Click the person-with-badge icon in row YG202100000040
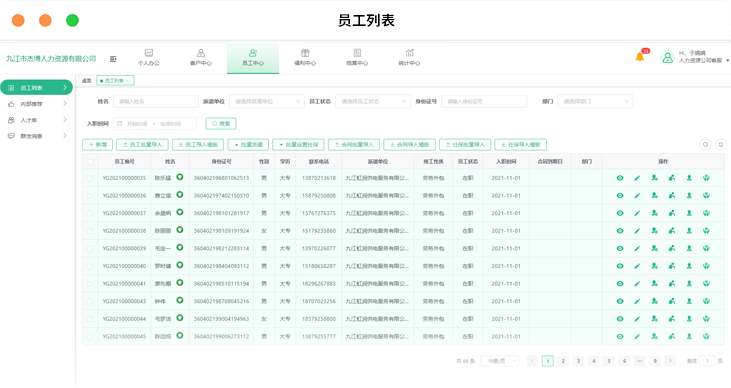Viewport: 731px width, 388px height. (655, 266)
